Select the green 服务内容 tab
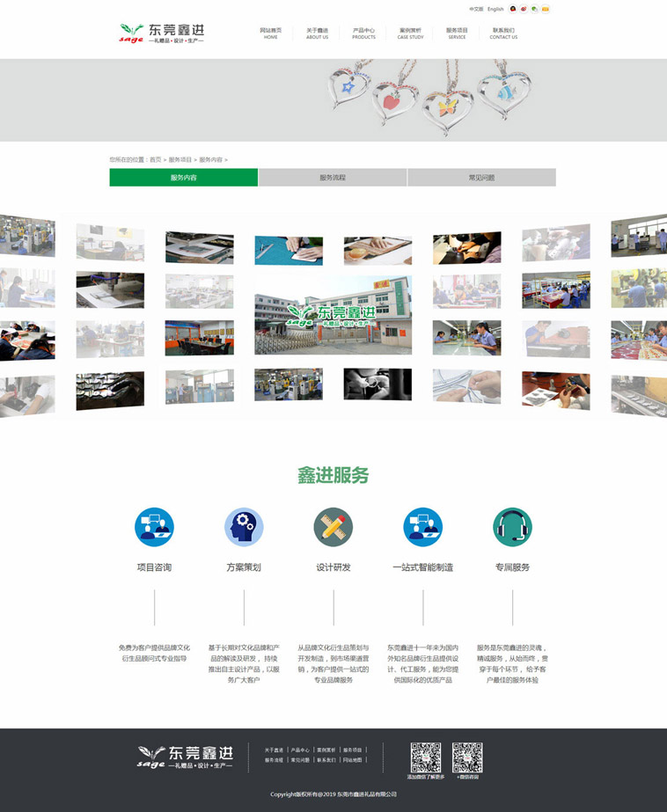Viewport: 667px width, 812px height. (183, 178)
